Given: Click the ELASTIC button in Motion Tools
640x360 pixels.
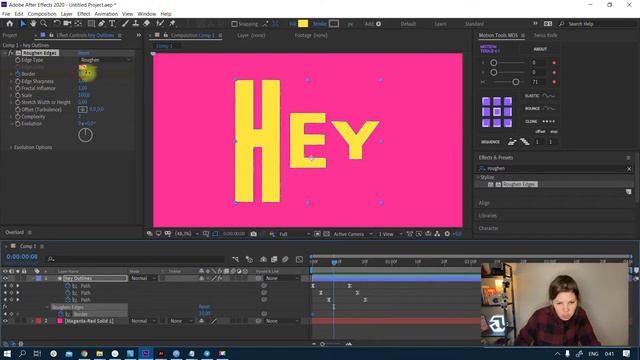Looking at the screenshot, I should 540,96.
